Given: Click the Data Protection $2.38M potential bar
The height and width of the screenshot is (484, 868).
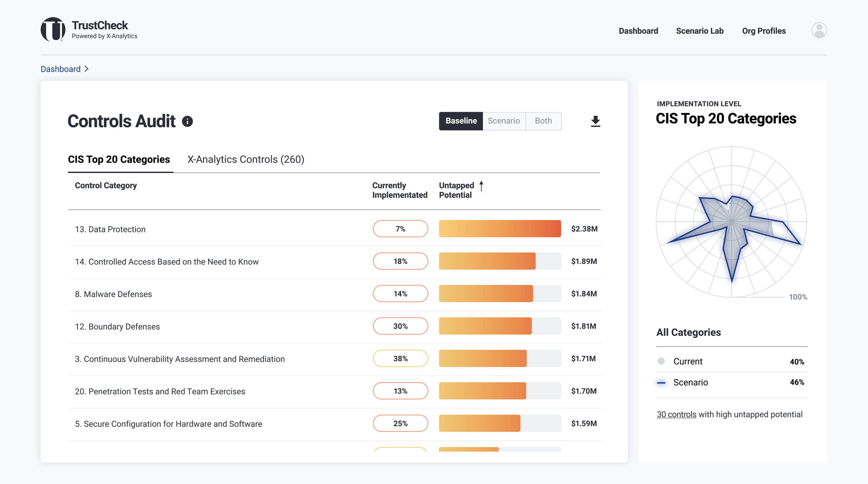Looking at the screenshot, I should 500,229.
